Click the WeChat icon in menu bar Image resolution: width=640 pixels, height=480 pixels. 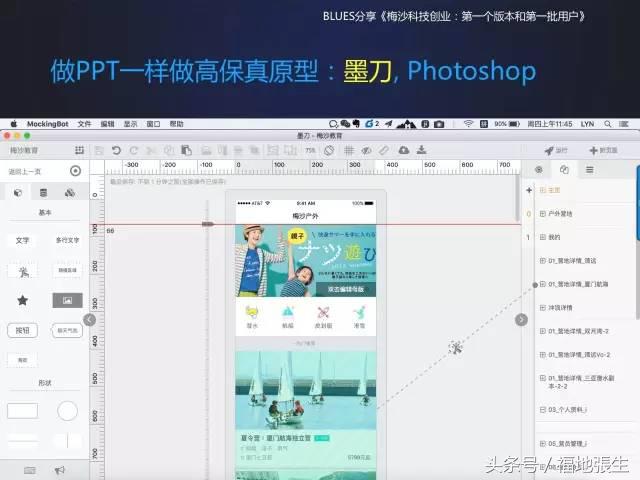pos(345,124)
